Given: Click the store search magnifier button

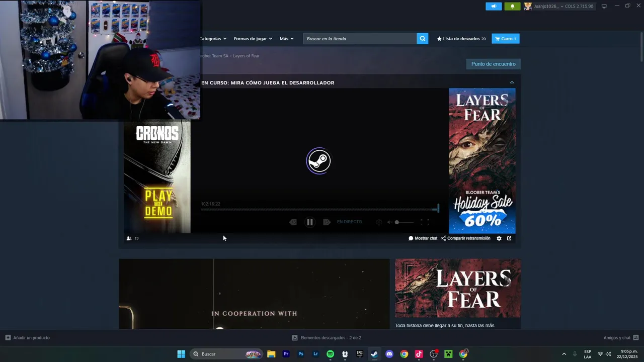Looking at the screenshot, I should click(423, 39).
